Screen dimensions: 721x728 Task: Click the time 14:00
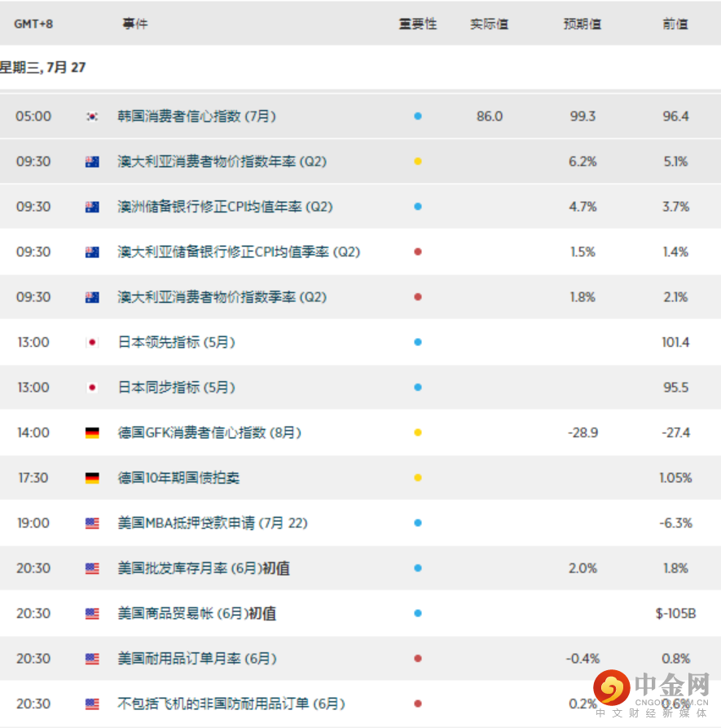[x=33, y=432]
